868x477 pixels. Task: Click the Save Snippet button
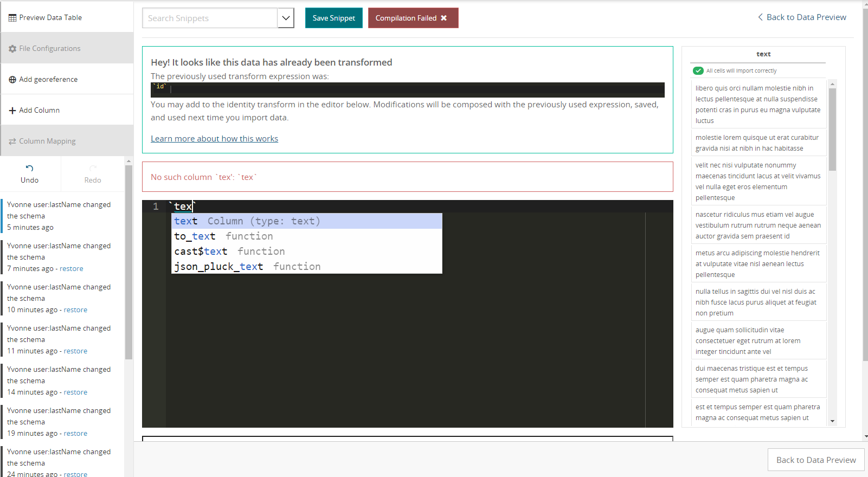pos(334,18)
